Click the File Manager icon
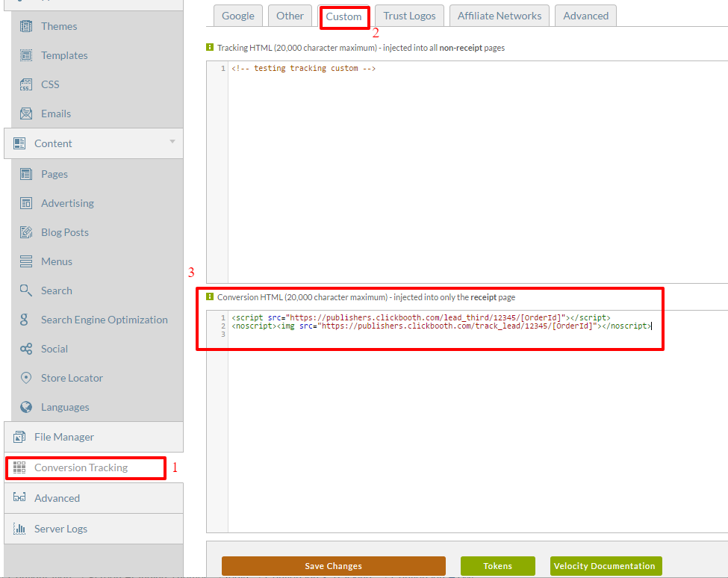This screenshot has height=578, width=728. coord(19,437)
